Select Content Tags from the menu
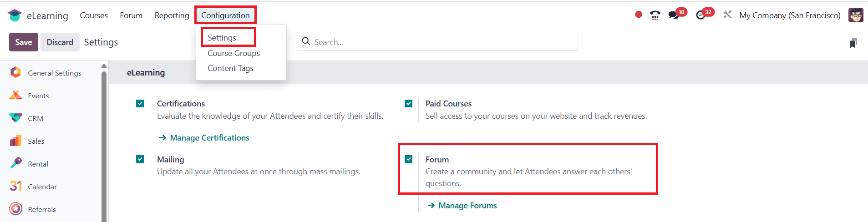868x222 pixels. click(230, 68)
